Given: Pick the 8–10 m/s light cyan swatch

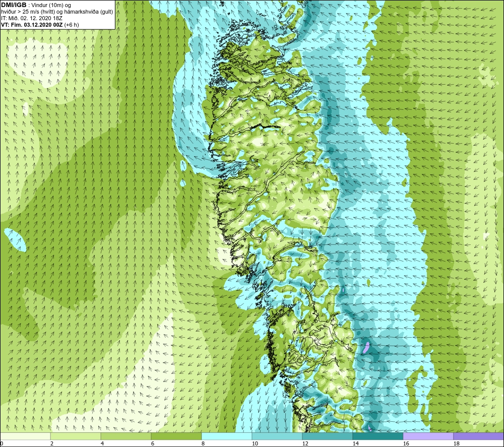Looking at the screenshot, I should tap(227, 436).
